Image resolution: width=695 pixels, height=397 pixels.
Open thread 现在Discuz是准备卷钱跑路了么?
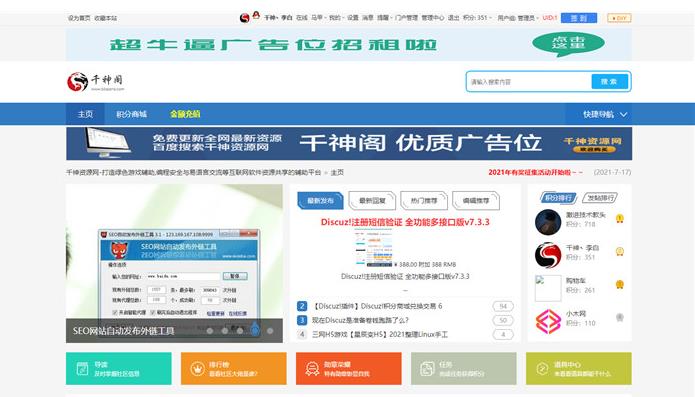tap(360, 320)
